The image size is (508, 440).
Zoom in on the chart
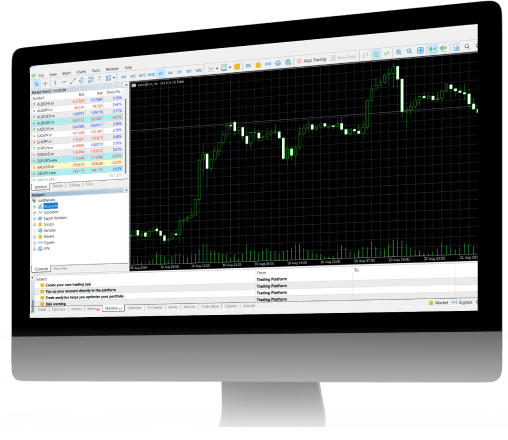tap(399, 52)
